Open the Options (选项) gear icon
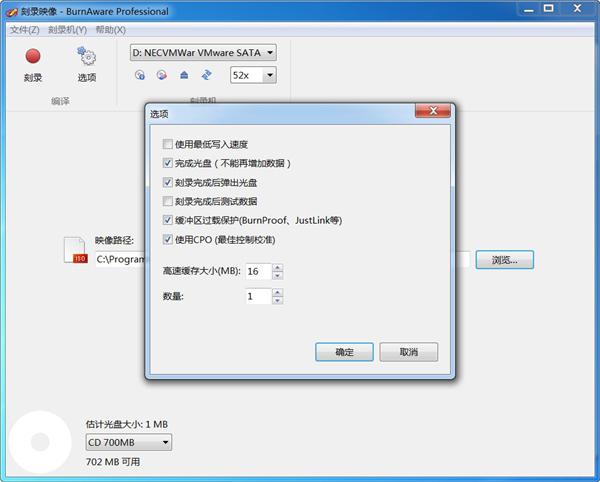 tap(87, 64)
